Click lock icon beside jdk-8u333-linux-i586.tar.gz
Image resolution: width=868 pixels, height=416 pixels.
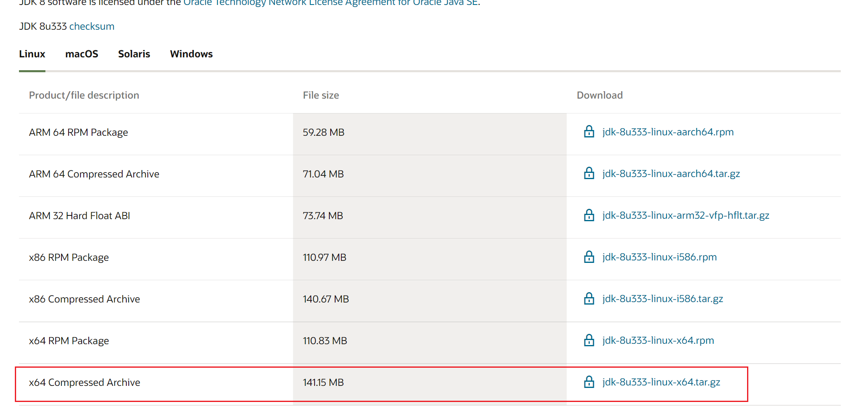click(589, 298)
